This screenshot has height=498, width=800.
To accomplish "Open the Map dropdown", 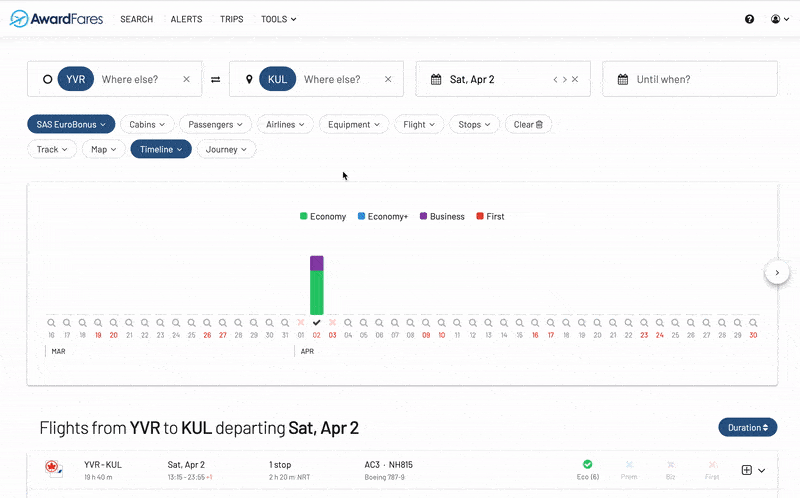I will click(x=104, y=150).
